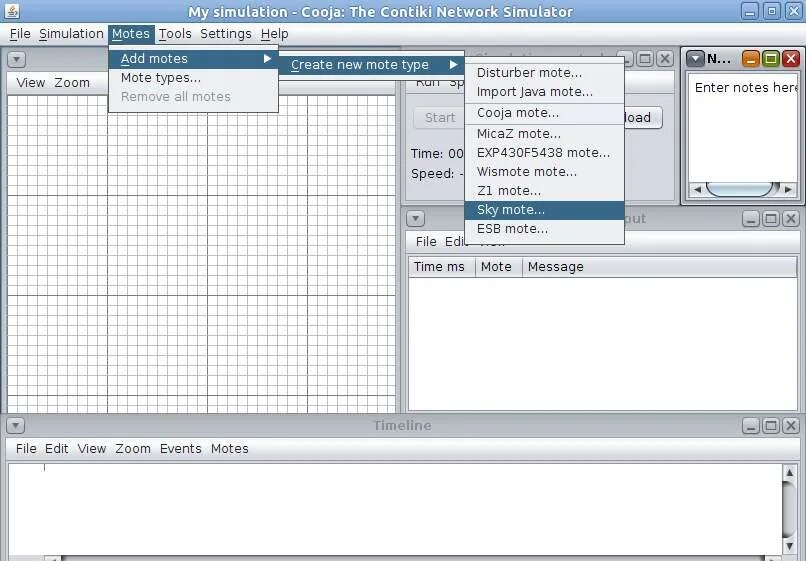Choose Import Java mote... option
The height and width of the screenshot is (561, 806).
click(544, 92)
